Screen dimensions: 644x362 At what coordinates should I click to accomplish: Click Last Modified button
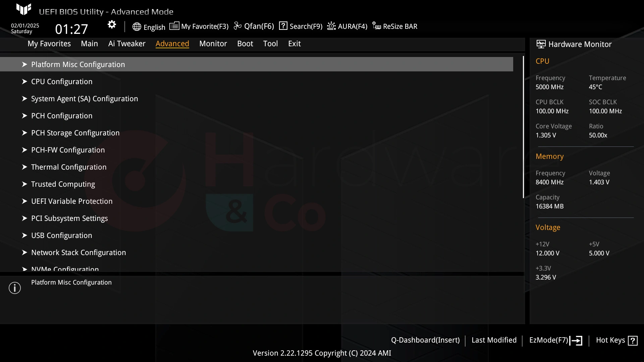pos(494,340)
